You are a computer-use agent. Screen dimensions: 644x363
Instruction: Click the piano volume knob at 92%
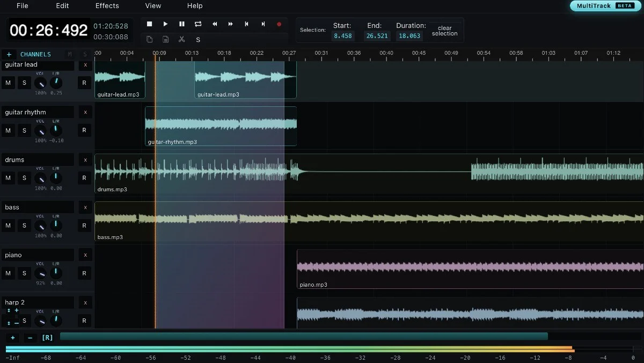[40, 274]
